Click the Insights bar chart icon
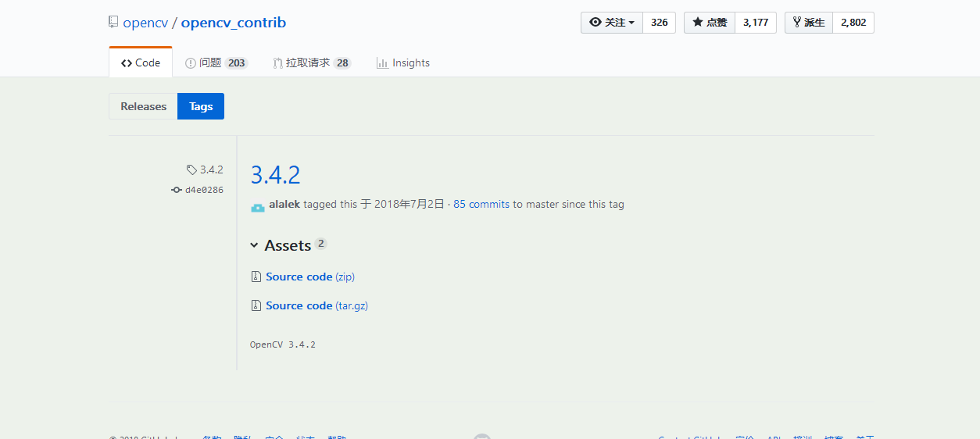The image size is (980, 439). click(382, 63)
